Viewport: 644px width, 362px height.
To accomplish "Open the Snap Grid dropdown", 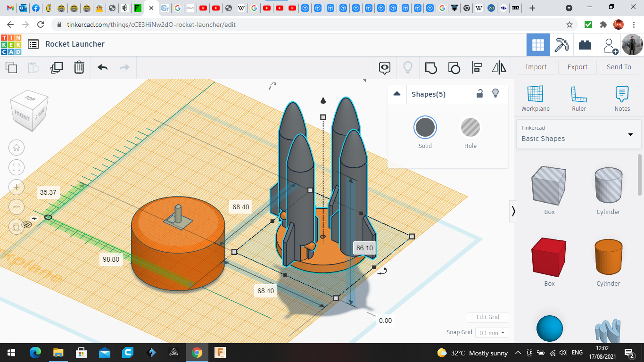I will [x=492, y=333].
